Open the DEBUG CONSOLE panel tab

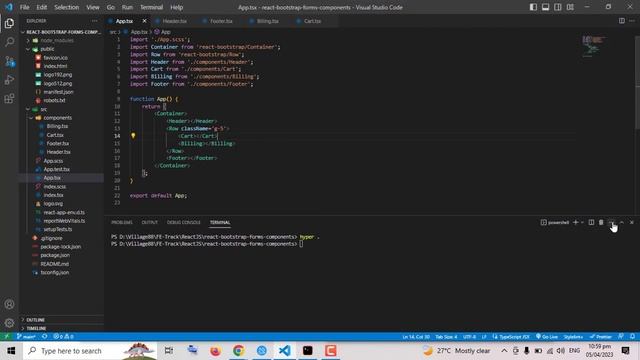pyautogui.click(x=184, y=222)
